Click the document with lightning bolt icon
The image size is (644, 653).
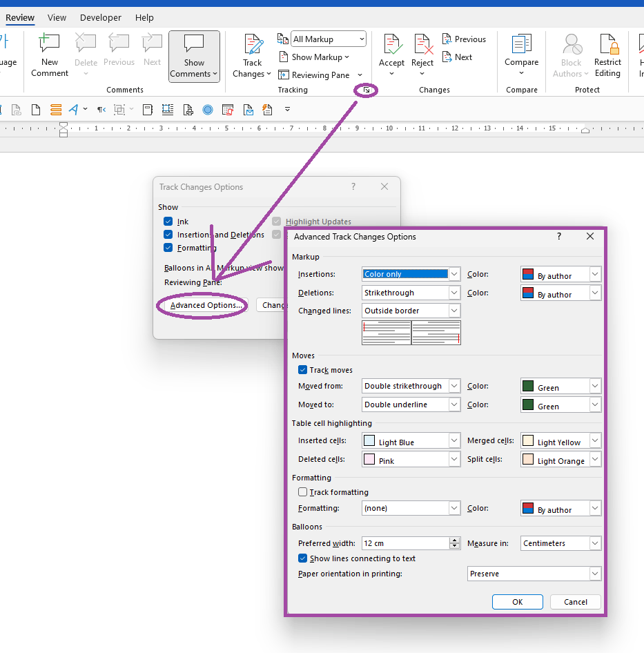(x=267, y=110)
